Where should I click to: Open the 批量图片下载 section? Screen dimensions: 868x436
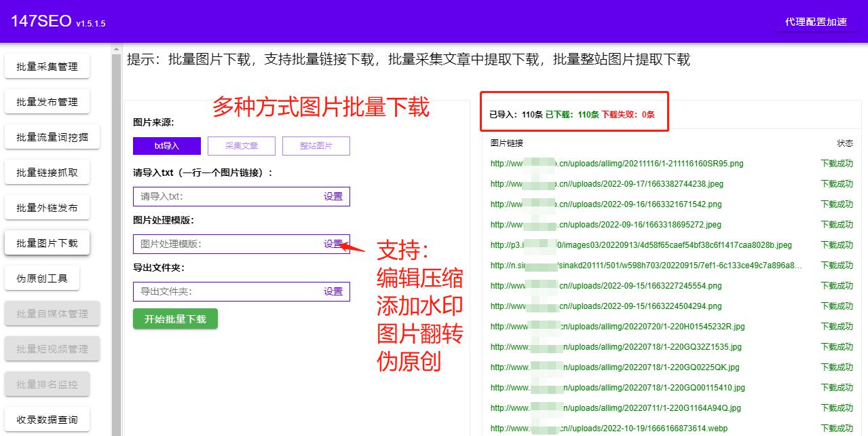point(47,242)
